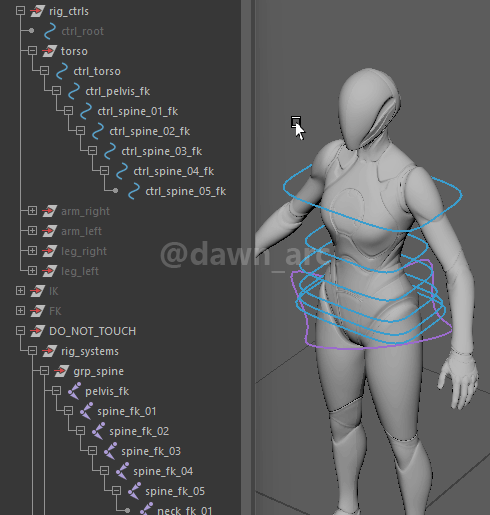Collapse ctrl_spine_04_fk node
This screenshot has width=490, height=515.
(104, 171)
